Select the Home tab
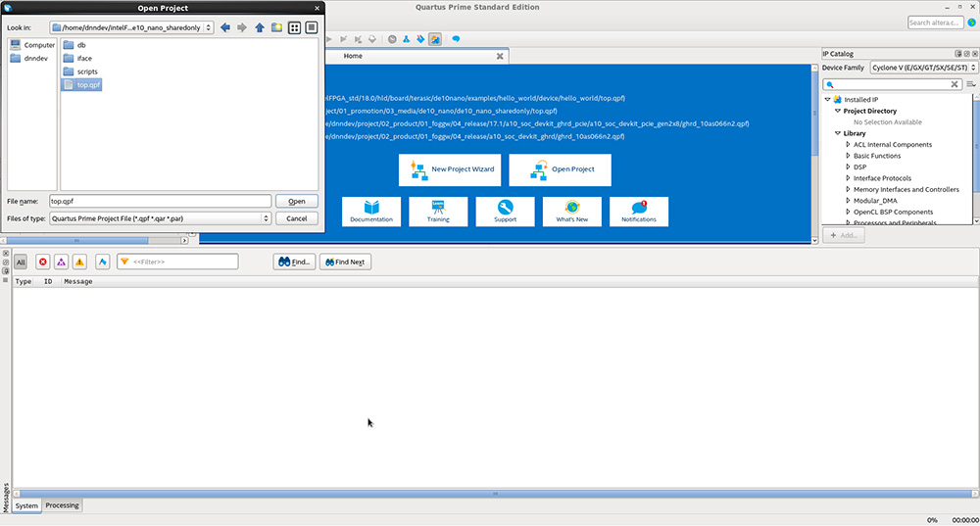 click(353, 56)
